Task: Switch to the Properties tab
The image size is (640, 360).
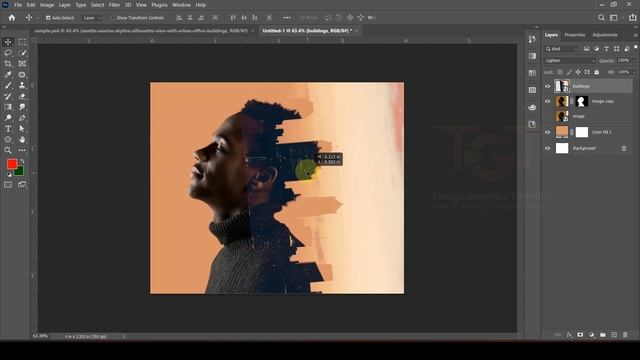Action: pyautogui.click(x=575, y=35)
